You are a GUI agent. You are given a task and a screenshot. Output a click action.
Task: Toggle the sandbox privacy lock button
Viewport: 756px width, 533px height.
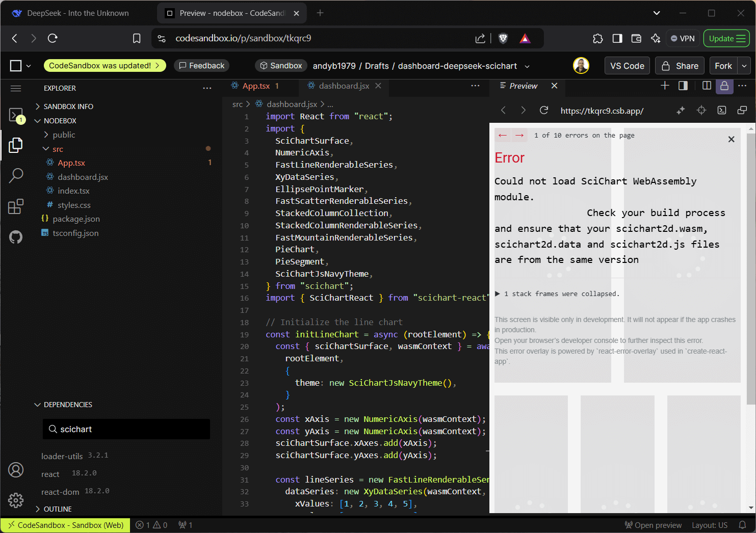[724, 86]
